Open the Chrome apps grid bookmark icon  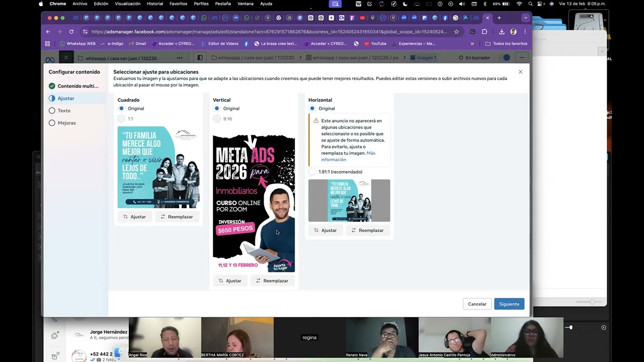click(47, 44)
